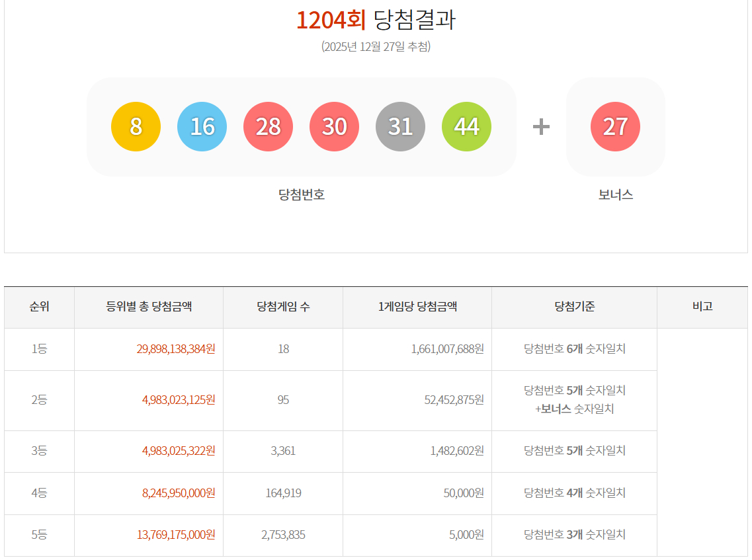Click the yellow number 8 ball
752x560 pixels.
136,126
